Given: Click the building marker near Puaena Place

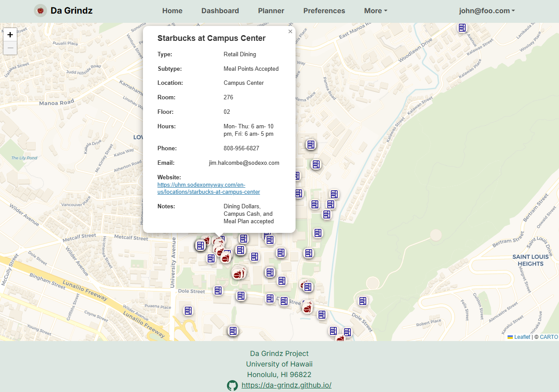Looking at the screenshot, I should click(188, 310).
